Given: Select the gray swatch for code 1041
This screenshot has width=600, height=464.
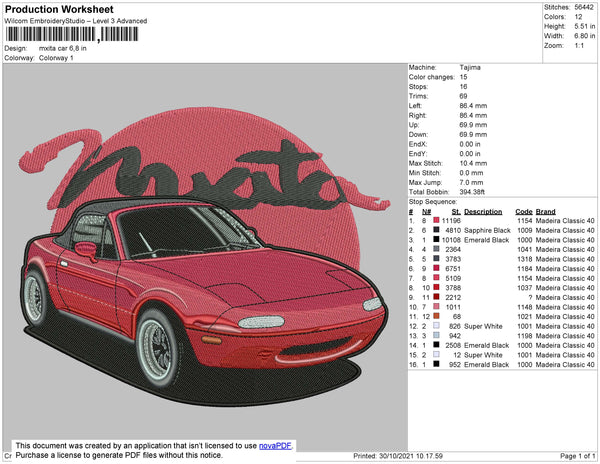Looking at the screenshot, I should pyautogui.click(x=436, y=249).
